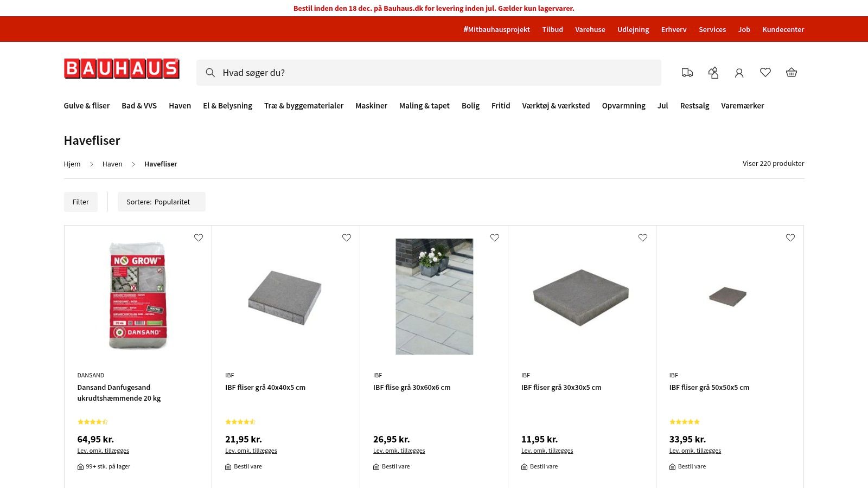This screenshot has height=488, width=868.
Task: Open Opvarmning menu
Action: tap(624, 106)
